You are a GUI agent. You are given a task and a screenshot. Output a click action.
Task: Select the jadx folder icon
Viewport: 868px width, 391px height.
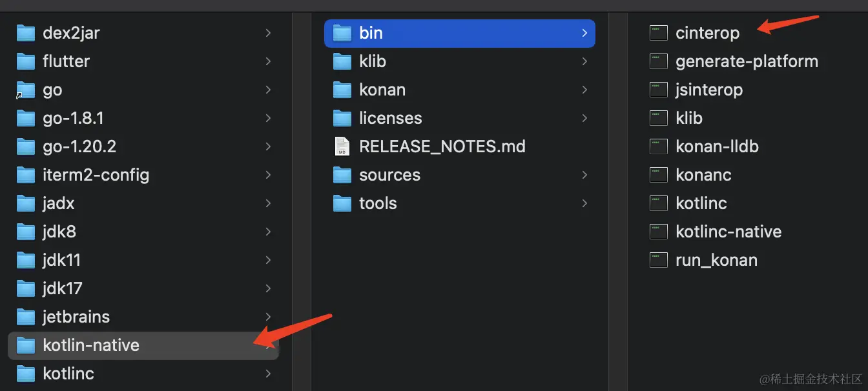[x=25, y=203]
